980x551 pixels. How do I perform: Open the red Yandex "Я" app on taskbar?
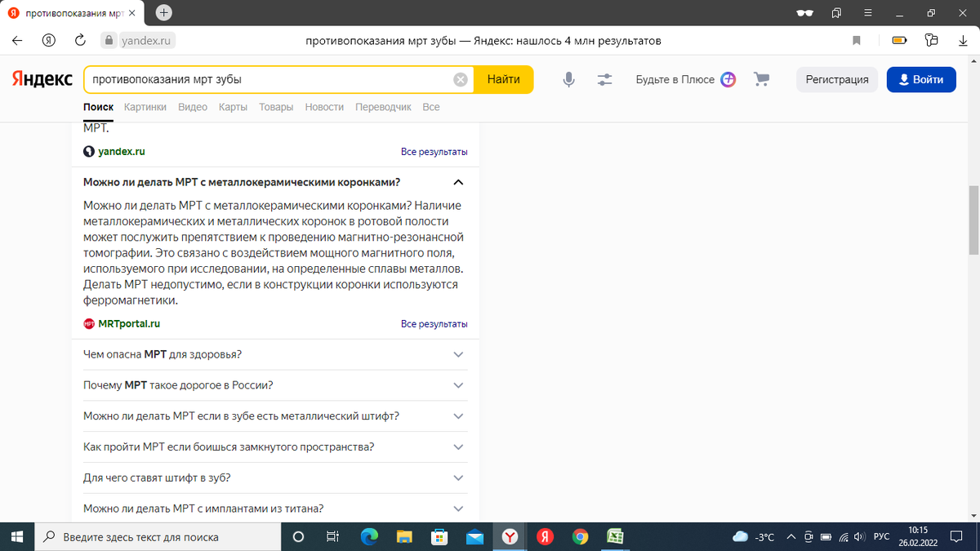pyautogui.click(x=545, y=536)
